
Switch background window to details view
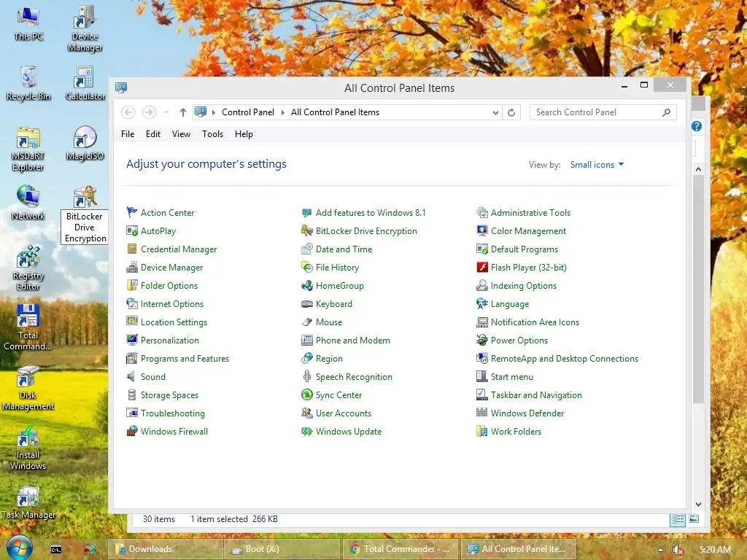[678, 519]
